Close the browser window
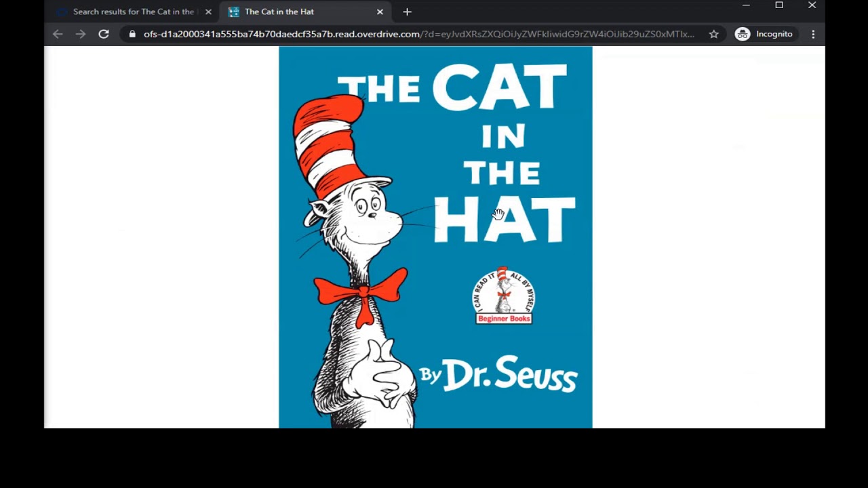Viewport: 868px width, 488px height. (x=812, y=5)
